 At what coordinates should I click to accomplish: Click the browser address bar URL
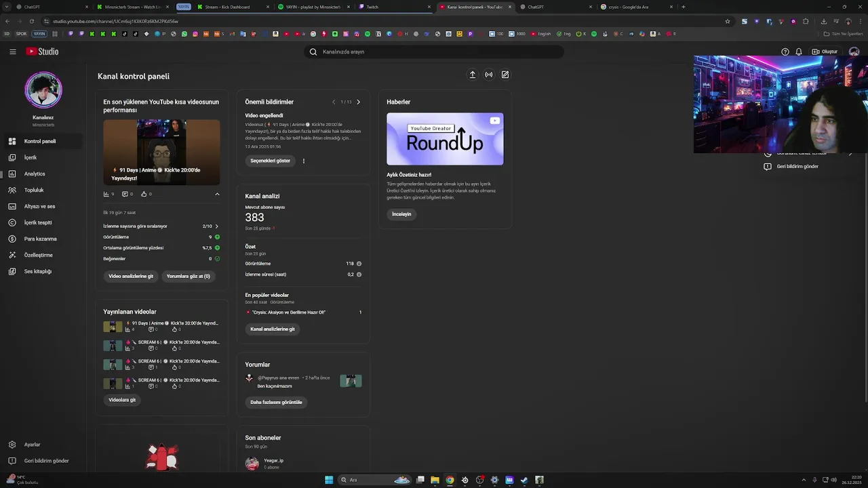pos(115,21)
